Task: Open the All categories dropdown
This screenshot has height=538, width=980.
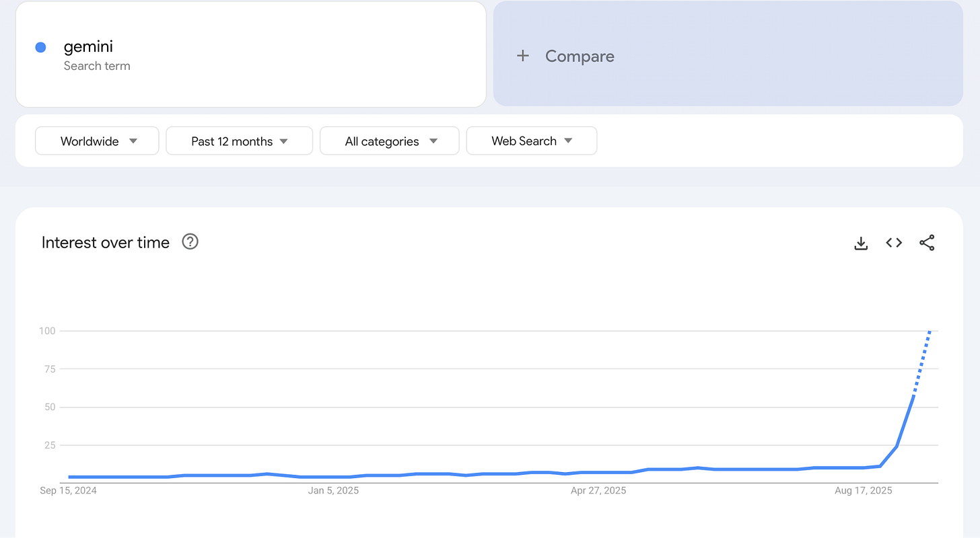Action: pos(389,141)
